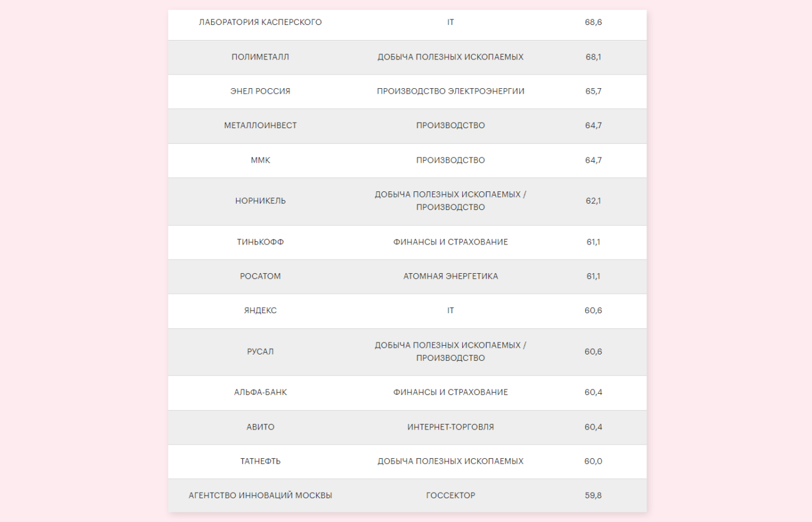Click the АЛЬФА-БАНК company cell
This screenshot has width=812, height=522.
260,393
